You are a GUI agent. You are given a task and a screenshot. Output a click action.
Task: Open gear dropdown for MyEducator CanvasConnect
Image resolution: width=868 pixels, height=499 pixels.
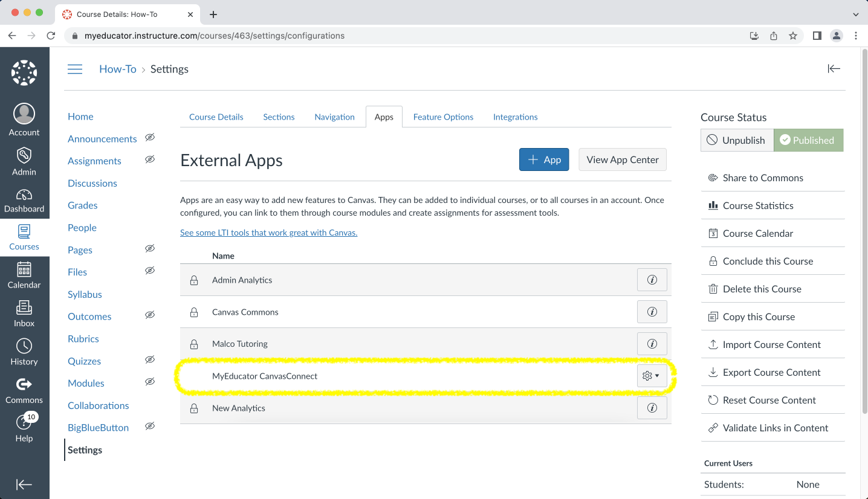652,376
